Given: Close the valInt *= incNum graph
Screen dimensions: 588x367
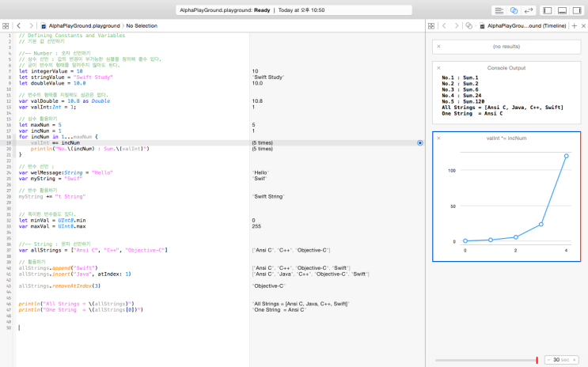Looking at the screenshot, I should coord(438,138).
